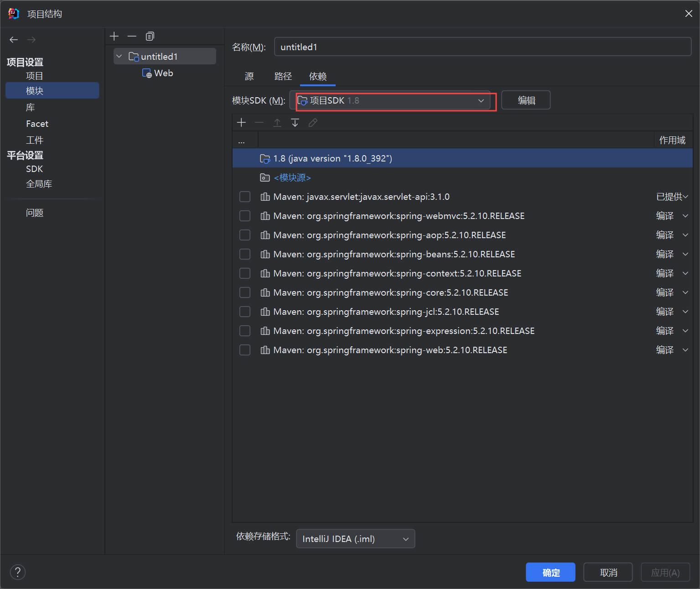Click the 取消 button

(x=608, y=572)
